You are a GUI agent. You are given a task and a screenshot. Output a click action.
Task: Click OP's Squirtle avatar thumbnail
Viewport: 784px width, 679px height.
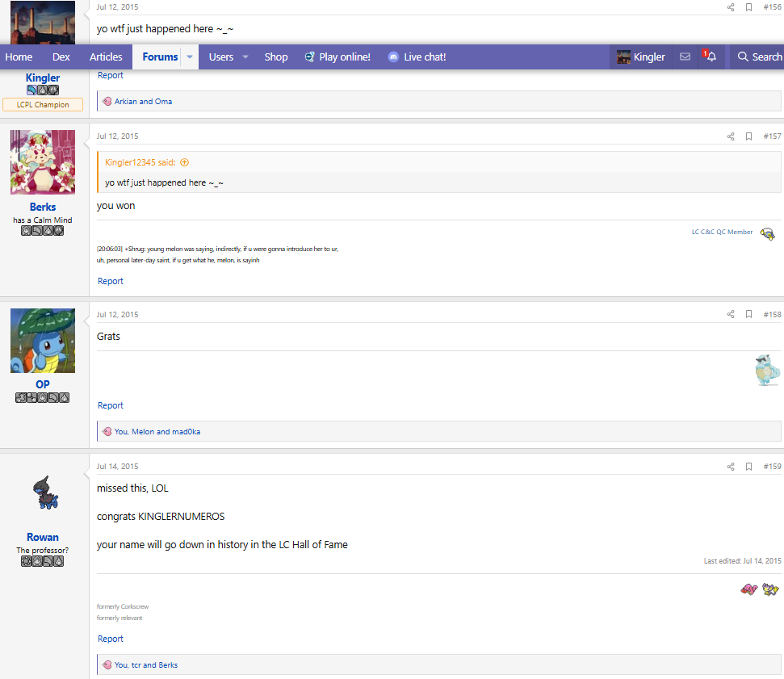coord(43,340)
